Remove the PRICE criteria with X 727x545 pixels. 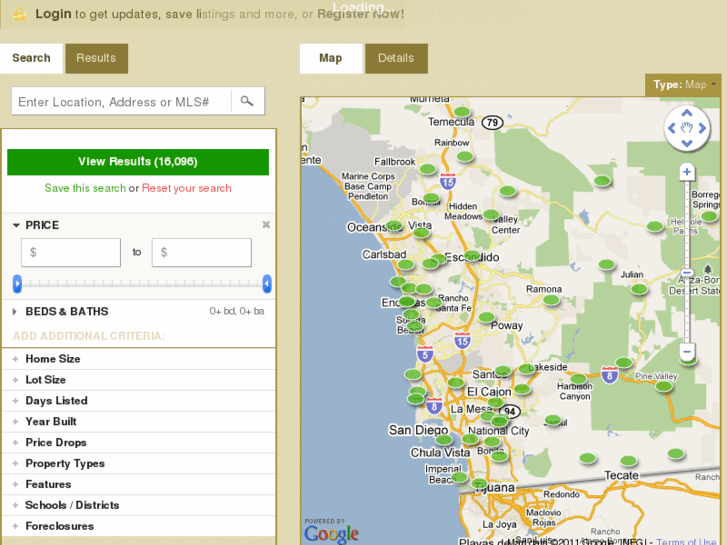pyautogui.click(x=266, y=224)
